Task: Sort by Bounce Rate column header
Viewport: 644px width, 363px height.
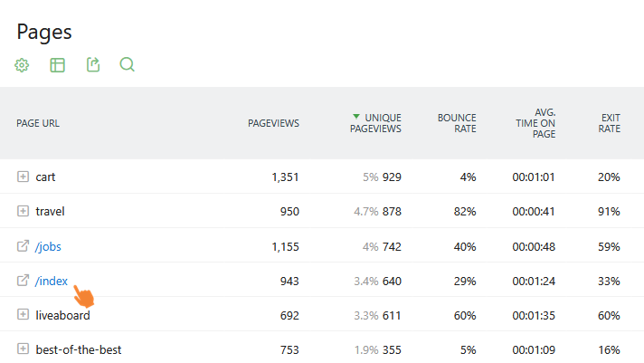Action: tap(457, 123)
